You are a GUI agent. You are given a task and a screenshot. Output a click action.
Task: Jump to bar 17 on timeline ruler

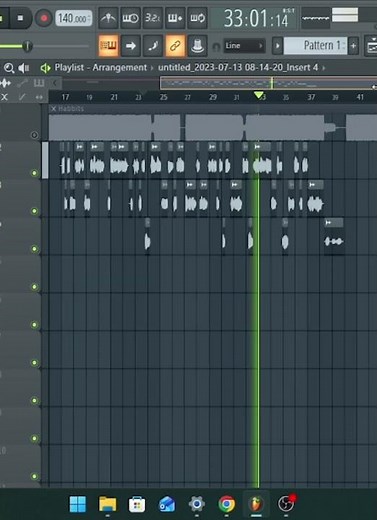pos(65,97)
